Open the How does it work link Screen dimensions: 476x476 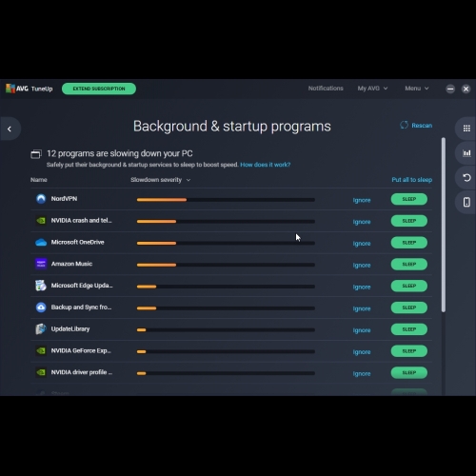266,165
